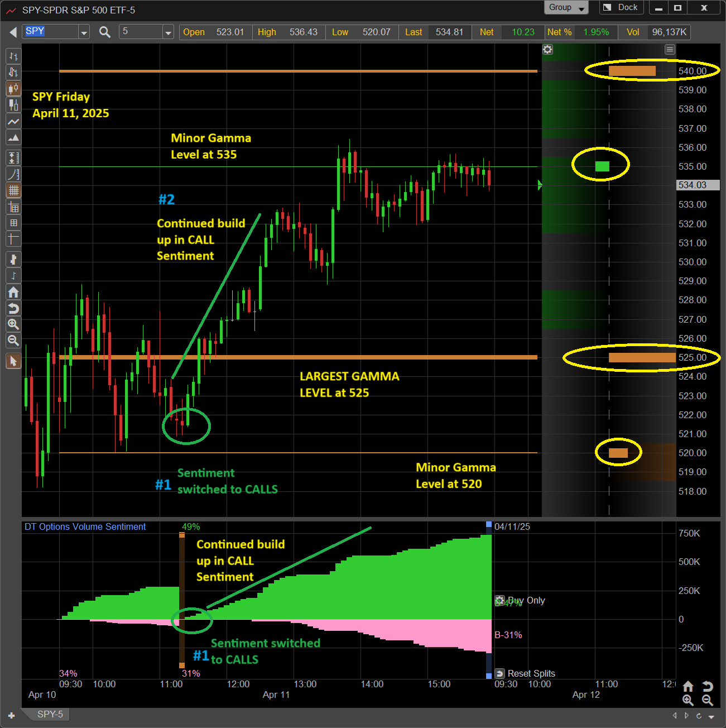This screenshot has width=726, height=728.
Task: Click the Buy Only label
Action: [x=526, y=600]
